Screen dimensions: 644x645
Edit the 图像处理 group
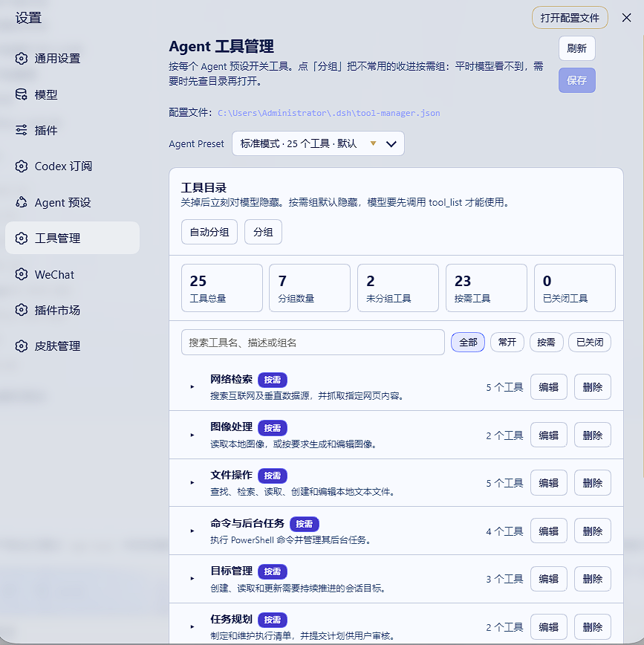[549, 435]
